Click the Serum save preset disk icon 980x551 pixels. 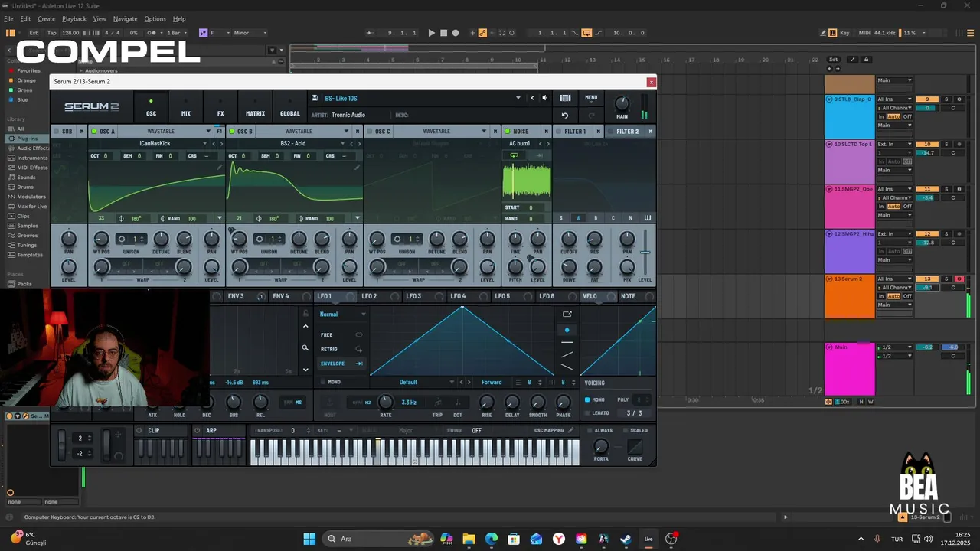(315, 98)
